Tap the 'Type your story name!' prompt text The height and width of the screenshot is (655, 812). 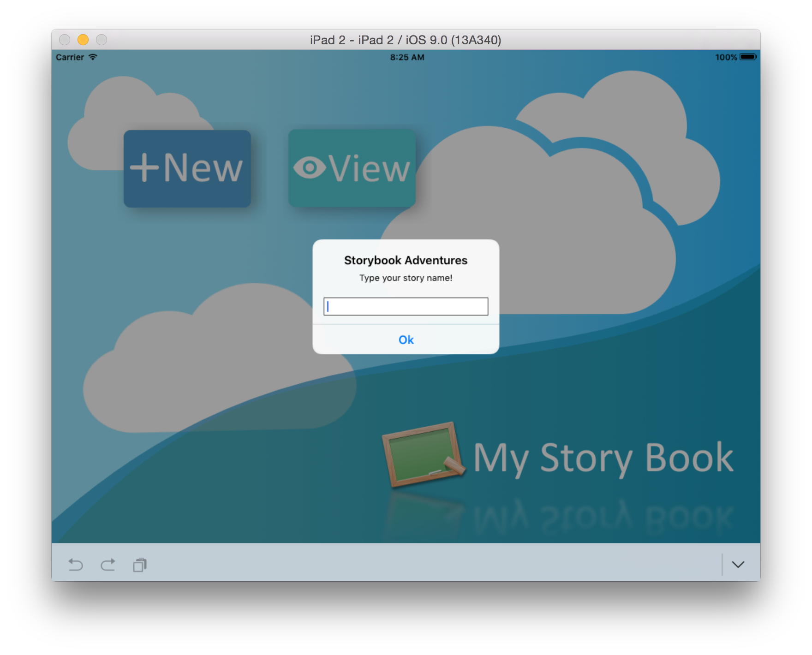pyautogui.click(x=406, y=278)
